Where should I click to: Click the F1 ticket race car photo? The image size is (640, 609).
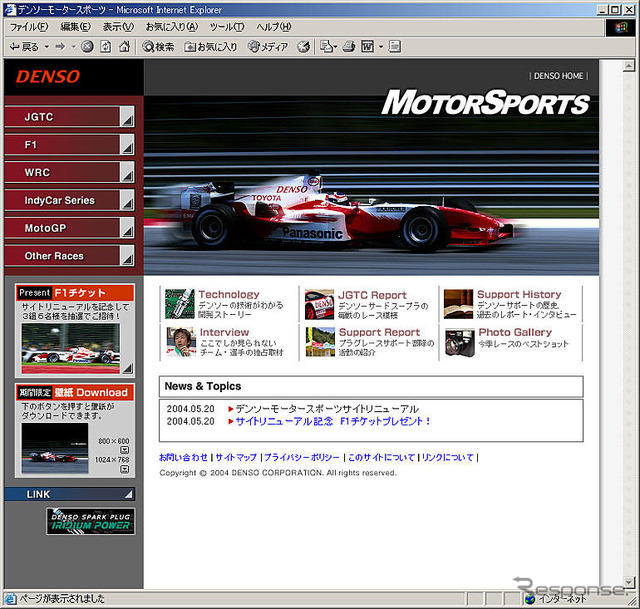point(71,348)
